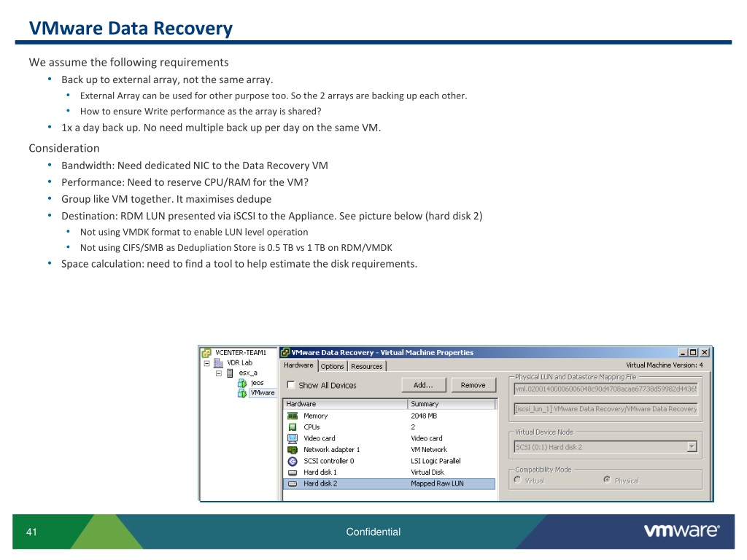Maximize the Virtual Machine Properties dialog
The image size is (747, 560).
click(x=693, y=352)
